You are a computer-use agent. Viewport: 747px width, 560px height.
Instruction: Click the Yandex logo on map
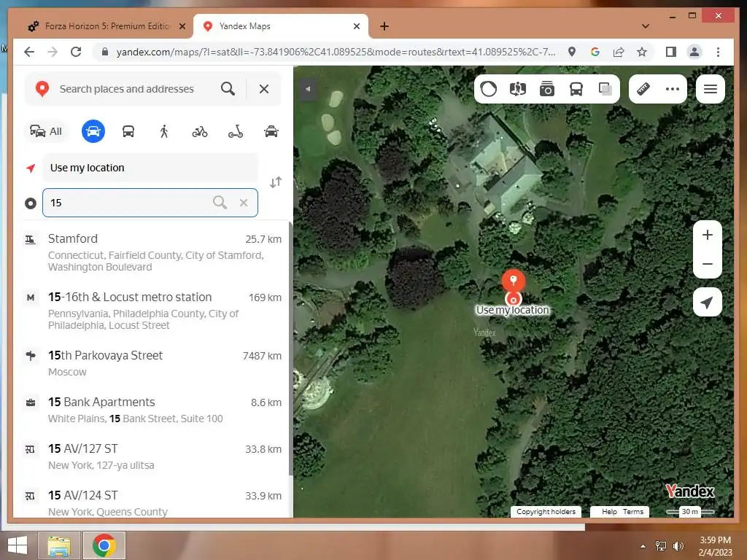[x=690, y=491]
